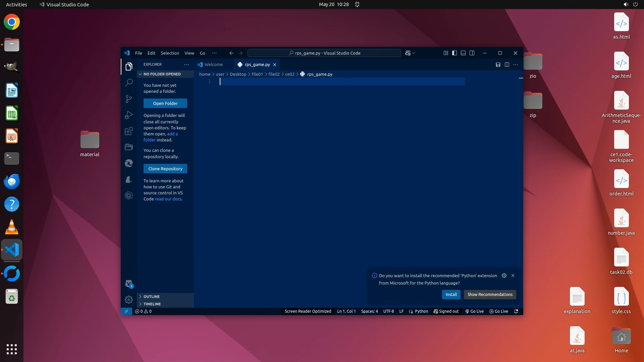Click the Install button in notification
The height and width of the screenshot is (362, 644).
pyautogui.click(x=451, y=294)
